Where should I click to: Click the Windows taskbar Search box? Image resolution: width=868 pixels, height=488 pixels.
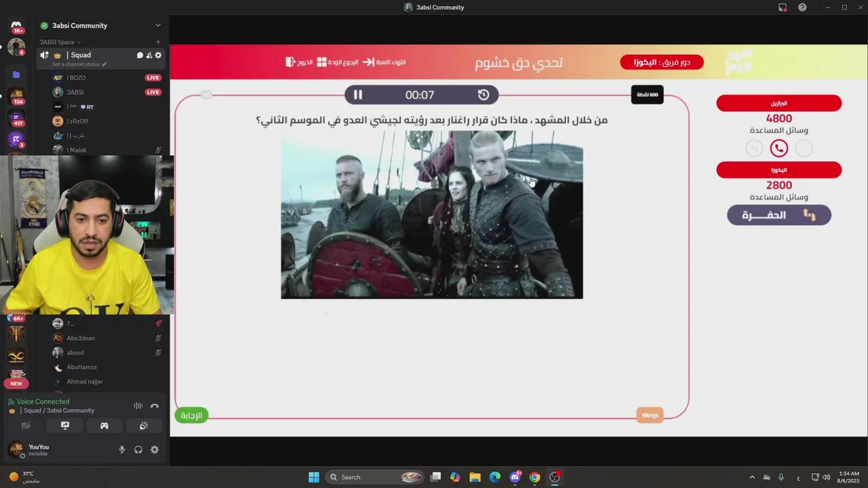pyautogui.click(x=374, y=477)
